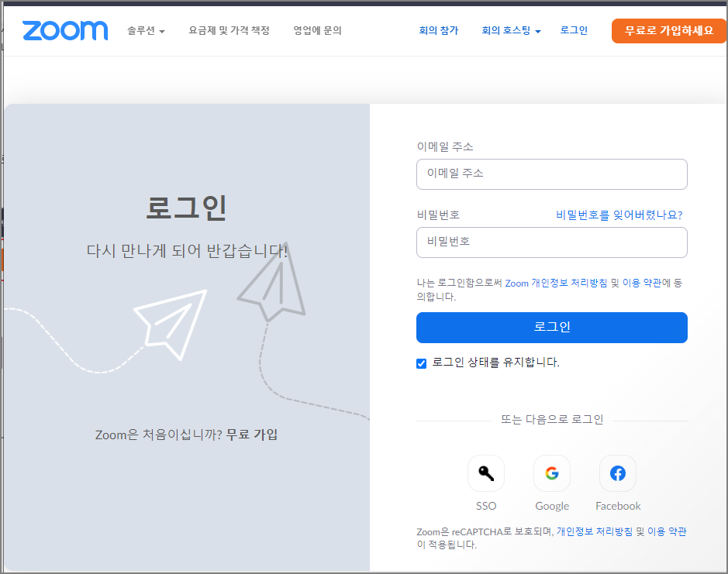Click the SSO label text

click(486, 506)
